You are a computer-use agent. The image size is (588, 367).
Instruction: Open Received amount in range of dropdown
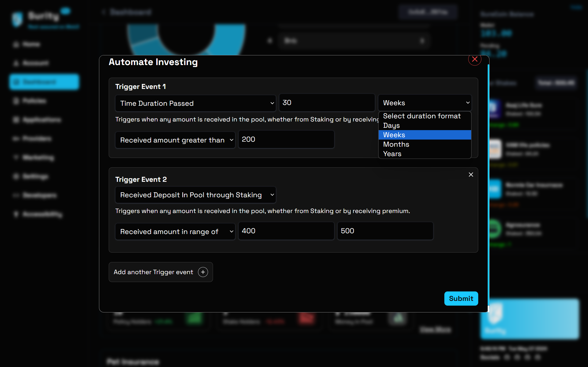(175, 231)
